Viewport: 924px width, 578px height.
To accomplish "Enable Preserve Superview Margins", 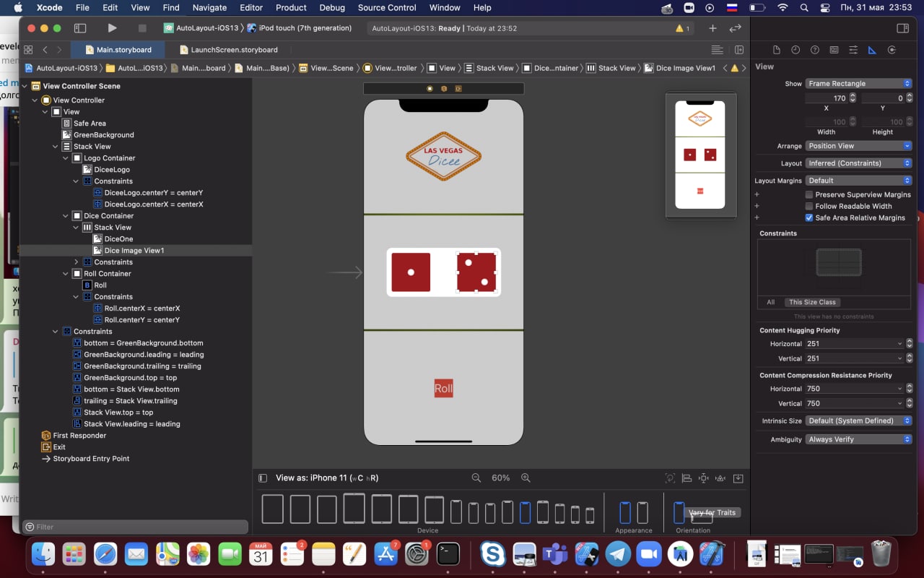I will coord(809,194).
